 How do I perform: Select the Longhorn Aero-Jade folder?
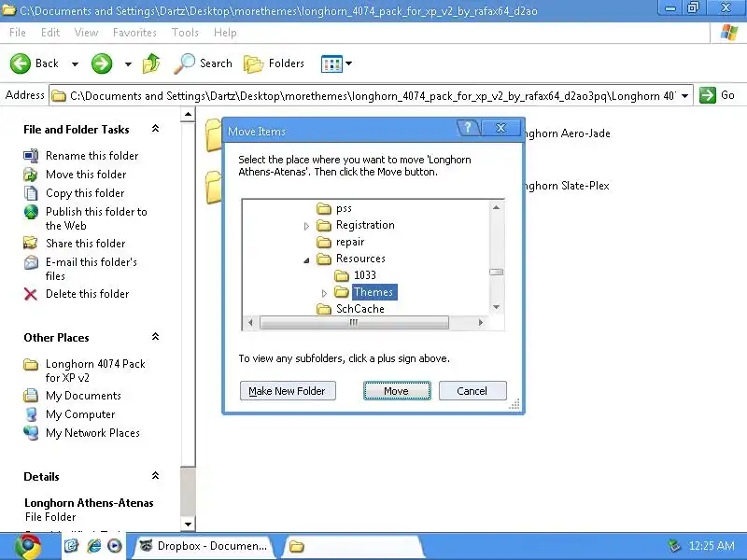point(566,133)
